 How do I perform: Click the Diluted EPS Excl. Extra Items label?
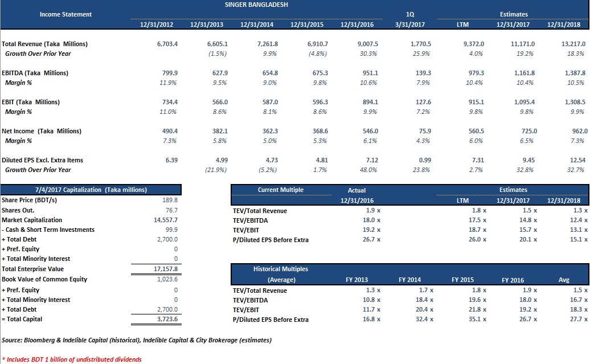(43, 160)
